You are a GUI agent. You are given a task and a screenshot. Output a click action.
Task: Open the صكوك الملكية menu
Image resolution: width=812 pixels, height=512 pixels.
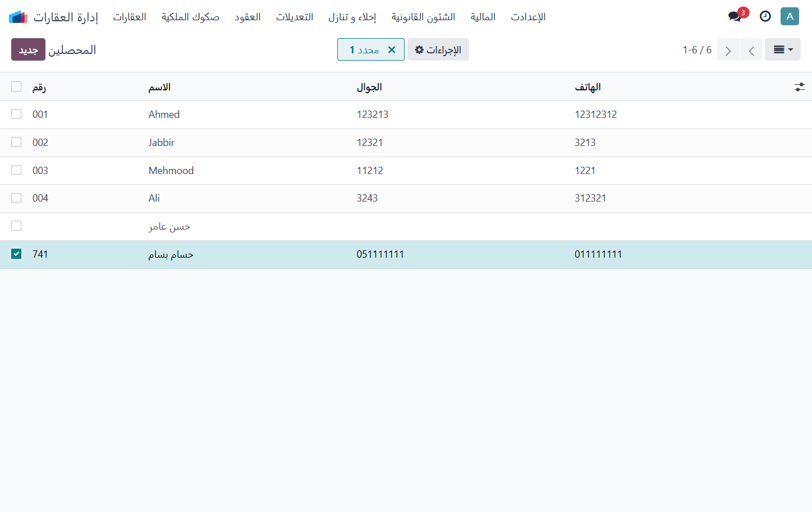coord(190,17)
